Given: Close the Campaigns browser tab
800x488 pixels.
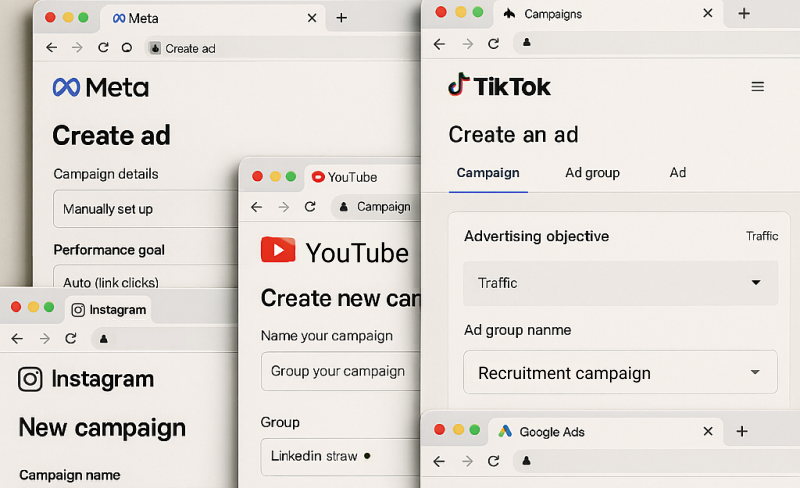Looking at the screenshot, I should 708,13.
